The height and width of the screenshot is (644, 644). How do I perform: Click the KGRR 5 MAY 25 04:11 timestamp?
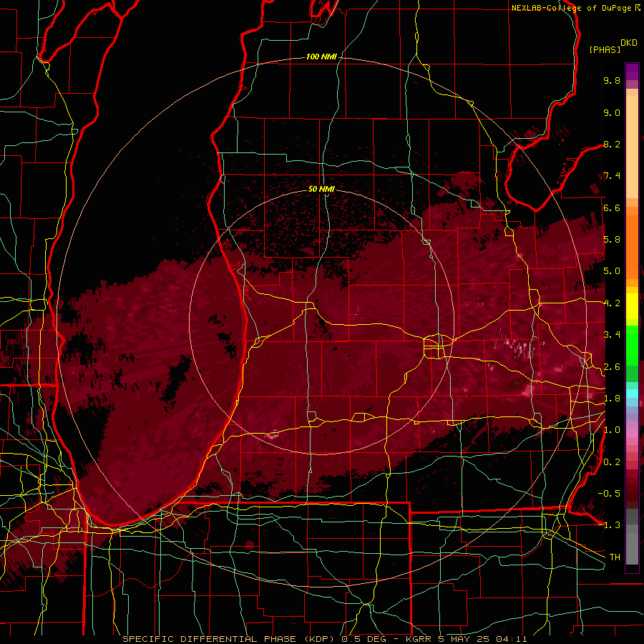coord(466,639)
